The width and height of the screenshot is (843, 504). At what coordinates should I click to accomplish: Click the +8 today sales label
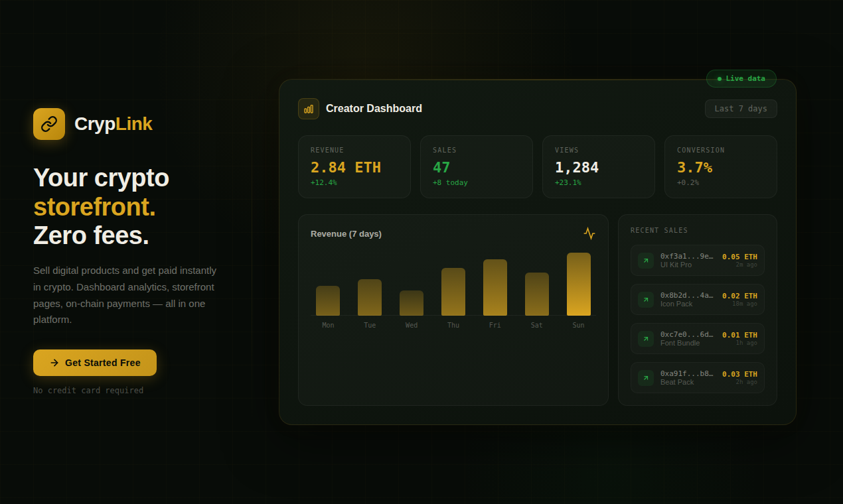[450, 182]
